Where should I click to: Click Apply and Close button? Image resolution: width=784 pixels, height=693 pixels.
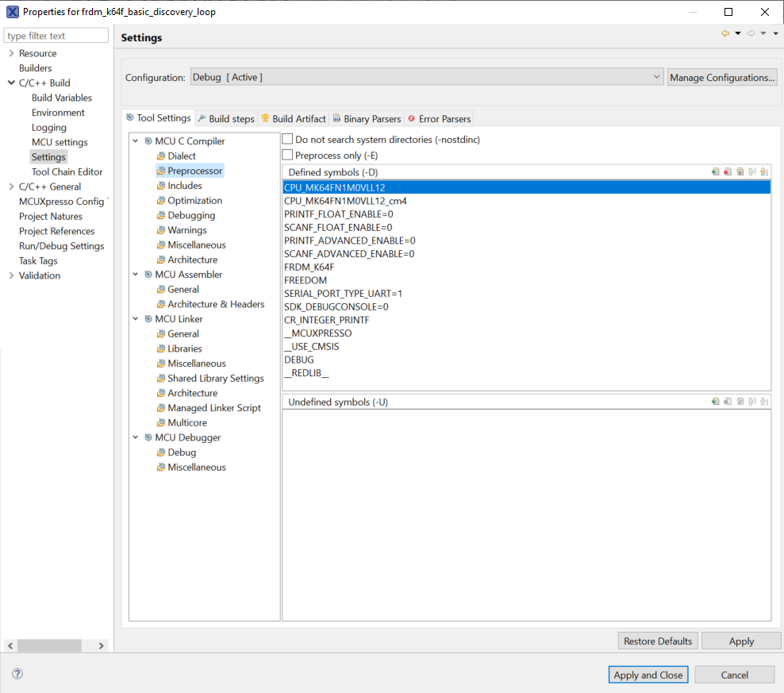pyautogui.click(x=648, y=675)
